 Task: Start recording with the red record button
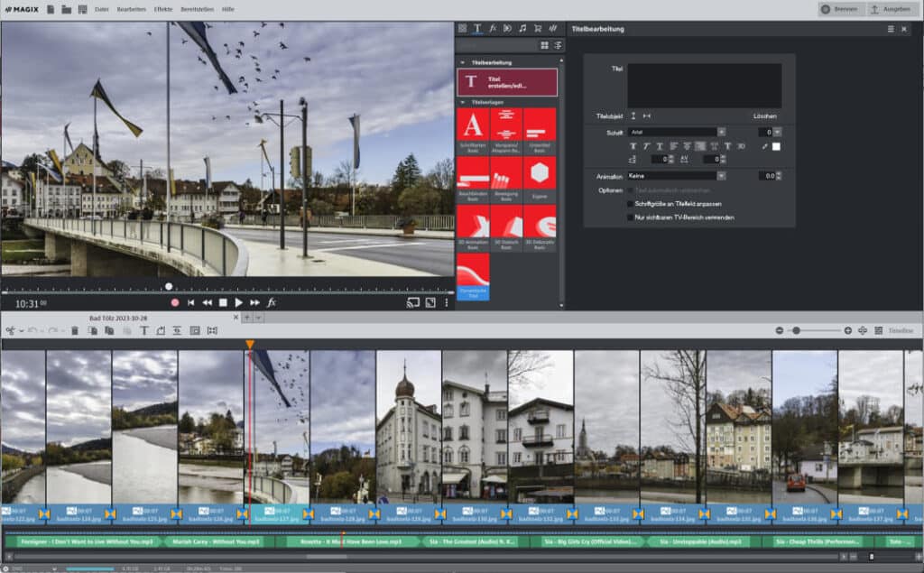click(175, 302)
